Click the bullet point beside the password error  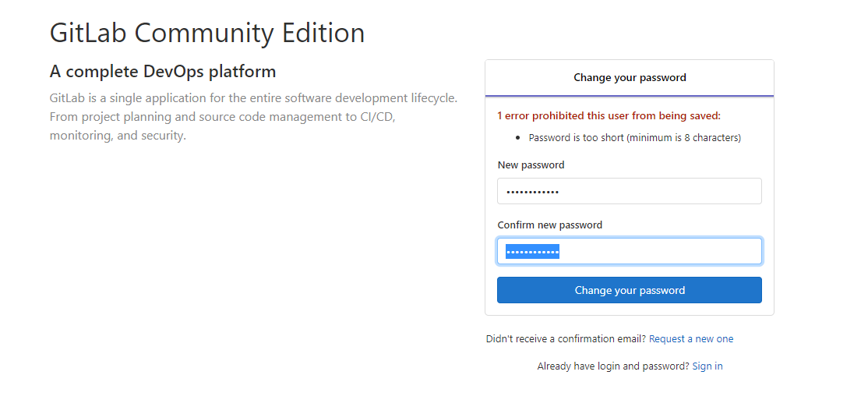tap(519, 138)
